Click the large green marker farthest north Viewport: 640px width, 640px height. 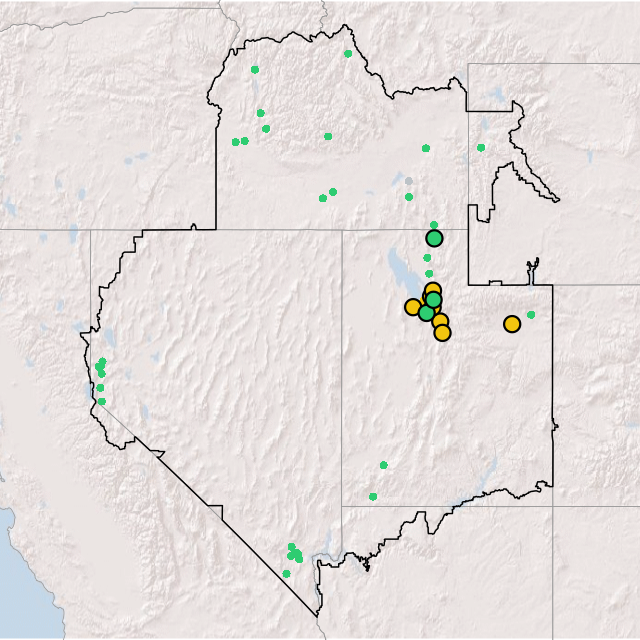point(434,238)
